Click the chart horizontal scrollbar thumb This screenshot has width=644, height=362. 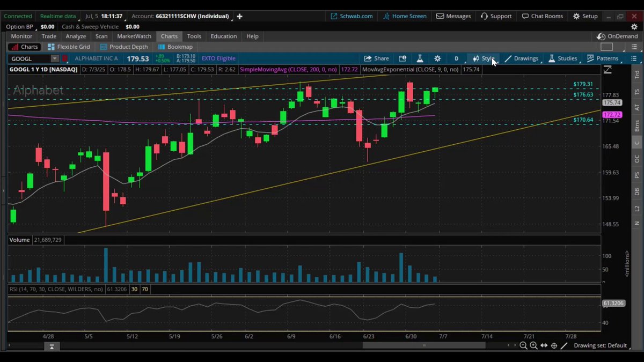[x=424, y=346]
